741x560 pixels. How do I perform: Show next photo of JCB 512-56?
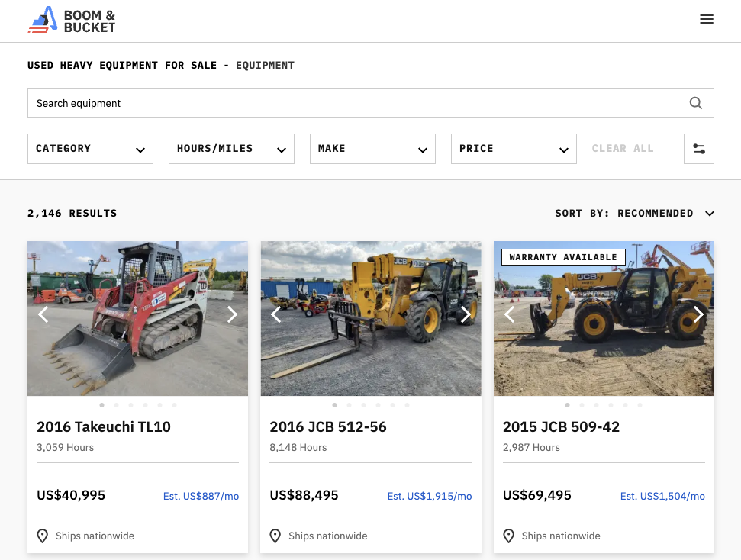465,314
